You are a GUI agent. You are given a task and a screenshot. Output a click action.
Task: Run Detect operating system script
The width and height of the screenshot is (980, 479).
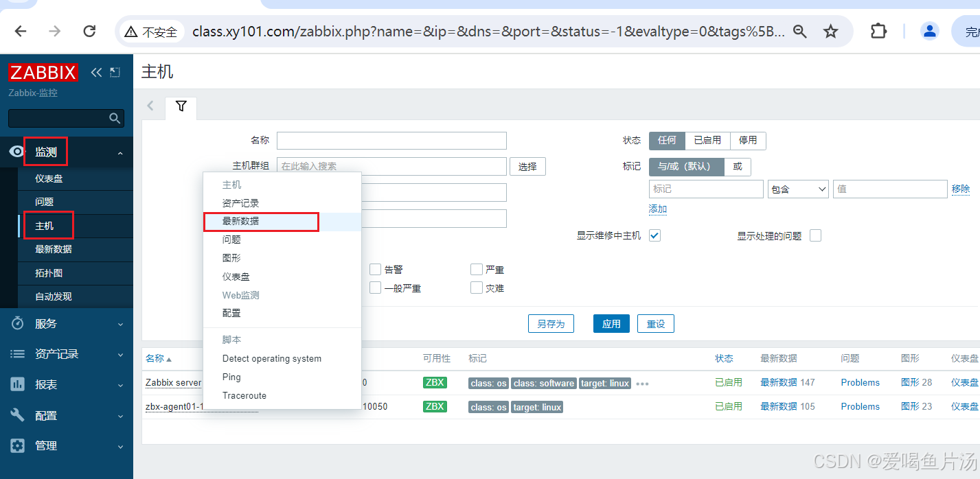[x=282, y=358]
